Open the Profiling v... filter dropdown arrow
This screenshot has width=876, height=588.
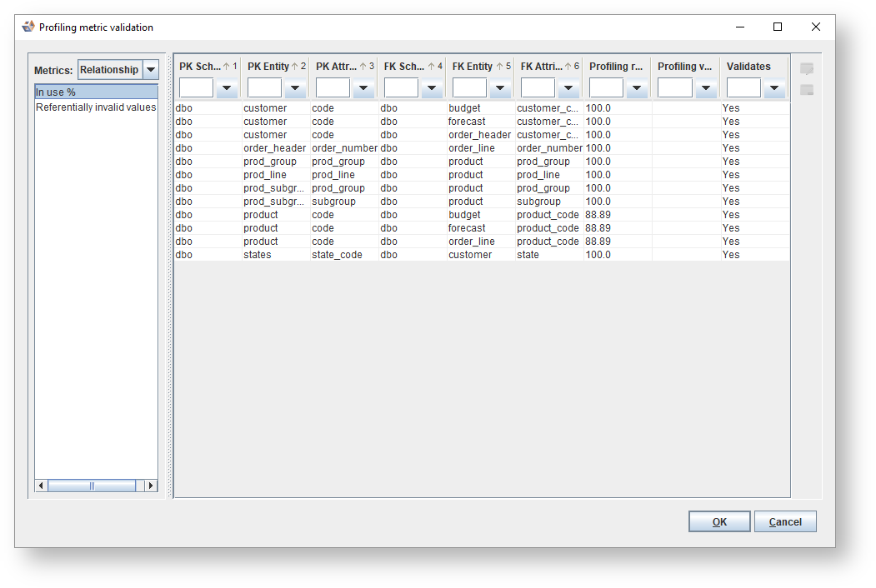coord(706,87)
